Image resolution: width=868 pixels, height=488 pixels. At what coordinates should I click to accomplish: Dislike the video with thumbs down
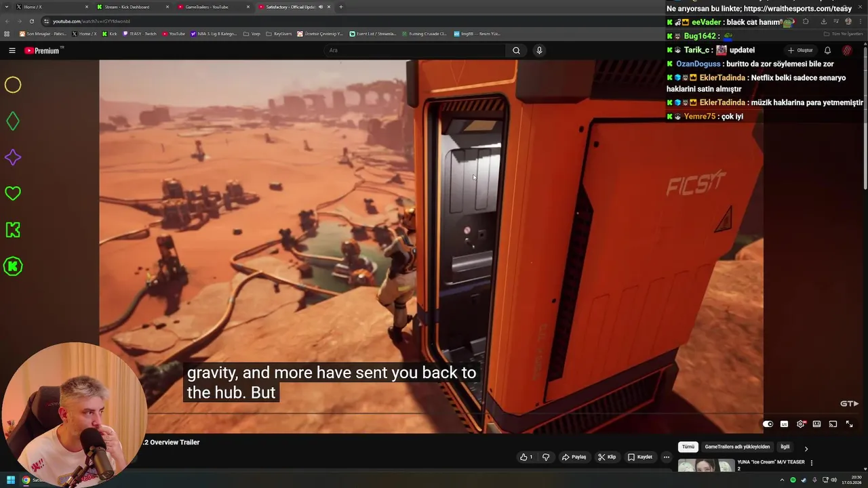(546, 457)
